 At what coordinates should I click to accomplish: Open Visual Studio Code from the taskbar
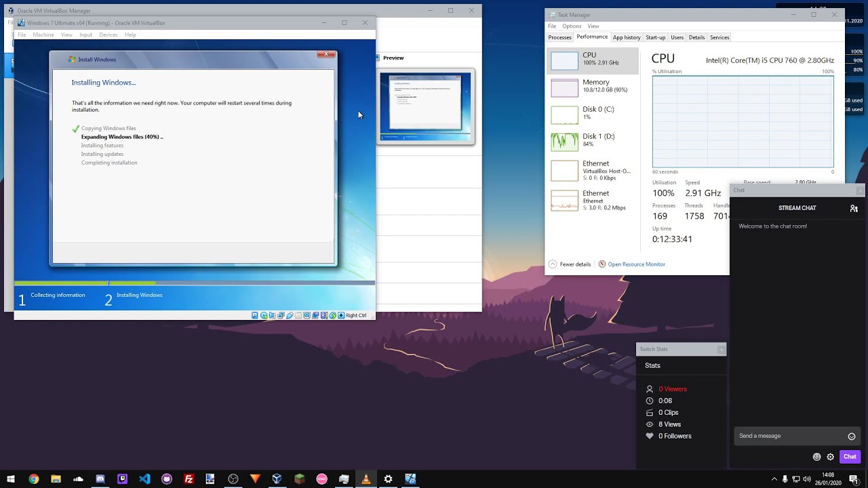click(x=144, y=479)
